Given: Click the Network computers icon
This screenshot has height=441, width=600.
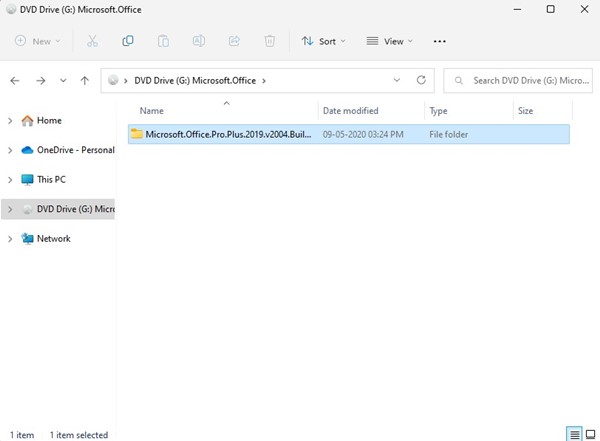Looking at the screenshot, I should [27, 238].
